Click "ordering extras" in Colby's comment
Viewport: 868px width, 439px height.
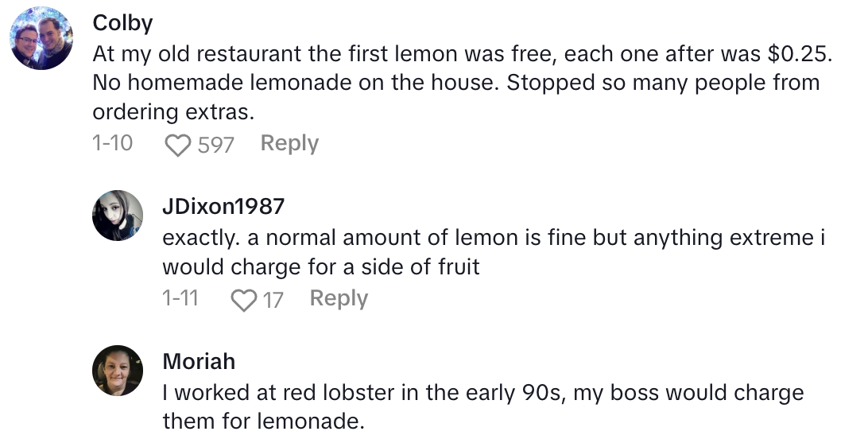[x=172, y=112]
